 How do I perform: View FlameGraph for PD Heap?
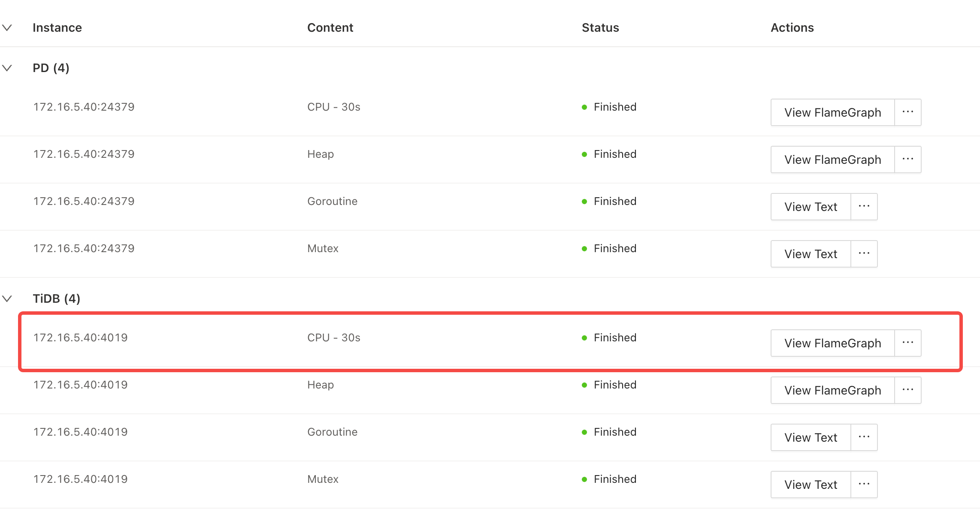[832, 160]
